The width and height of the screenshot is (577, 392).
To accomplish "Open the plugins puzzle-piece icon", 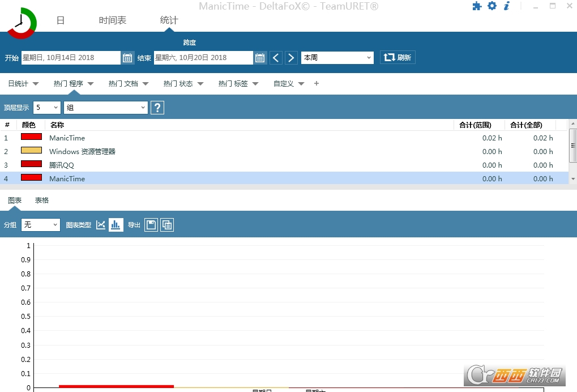I will coord(477,6).
